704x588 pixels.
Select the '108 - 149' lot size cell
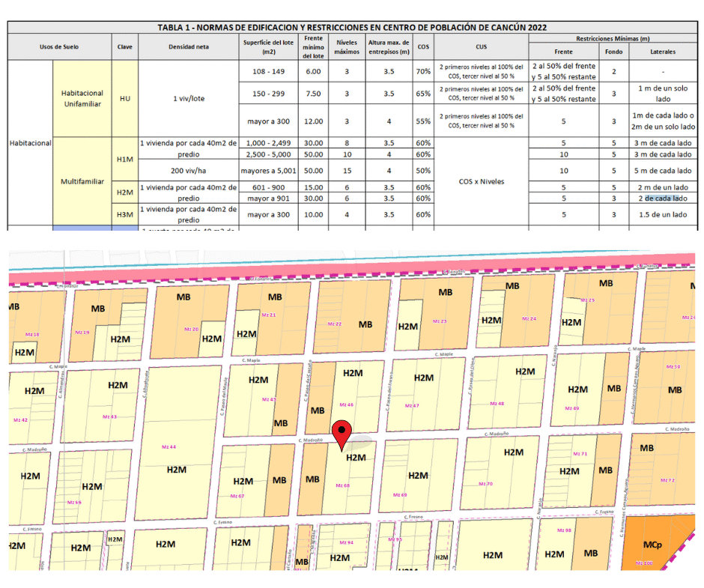click(268, 71)
